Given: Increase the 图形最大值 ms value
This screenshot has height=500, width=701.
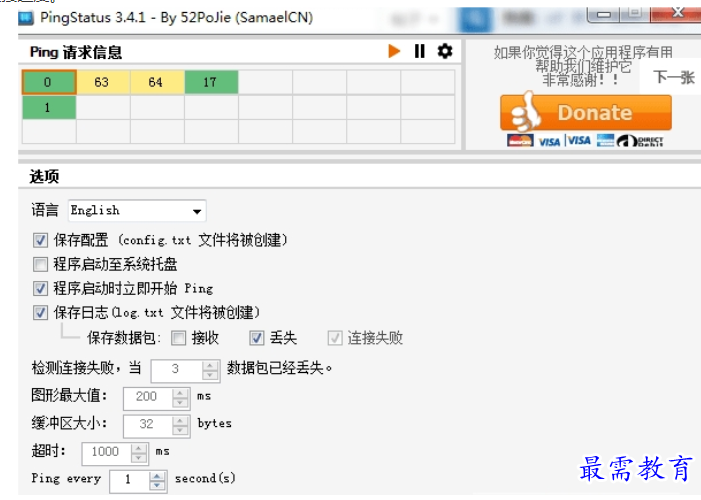Looking at the screenshot, I should pyautogui.click(x=180, y=394).
